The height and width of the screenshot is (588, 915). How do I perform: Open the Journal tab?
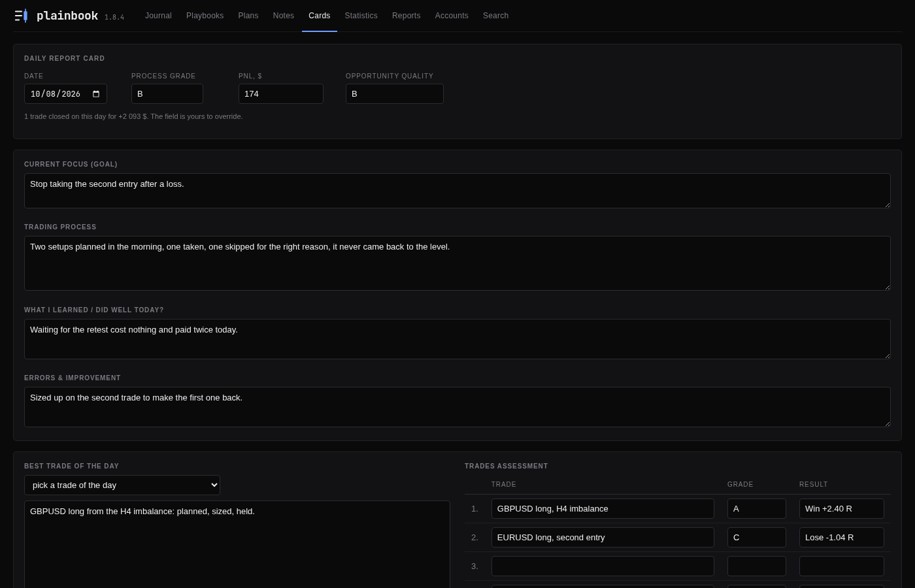[x=158, y=16]
